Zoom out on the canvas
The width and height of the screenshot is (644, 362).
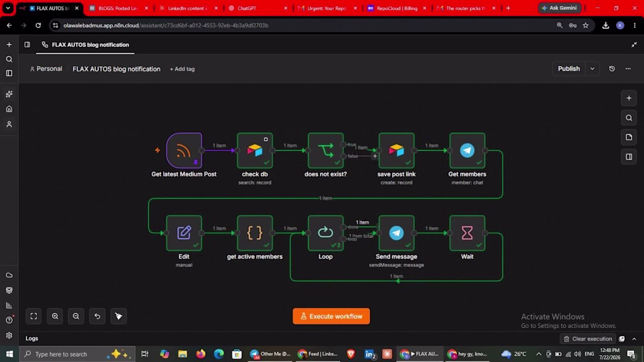click(x=76, y=316)
